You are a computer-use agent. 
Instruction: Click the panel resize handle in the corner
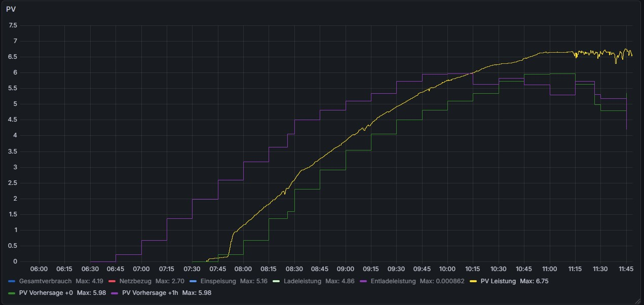click(638, 300)
